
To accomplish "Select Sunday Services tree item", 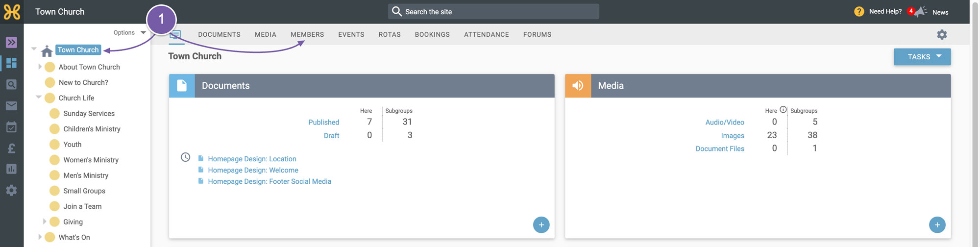I will [89, 113].
